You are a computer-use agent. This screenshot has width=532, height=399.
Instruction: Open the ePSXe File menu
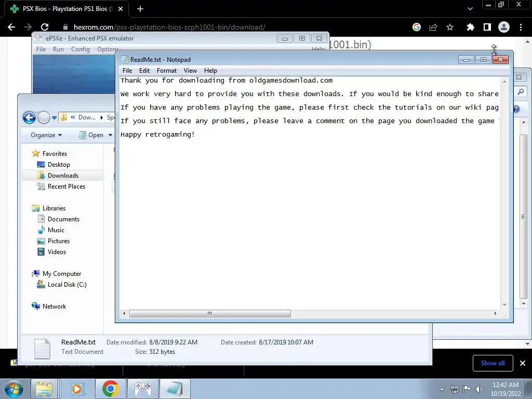click(41, 49)
